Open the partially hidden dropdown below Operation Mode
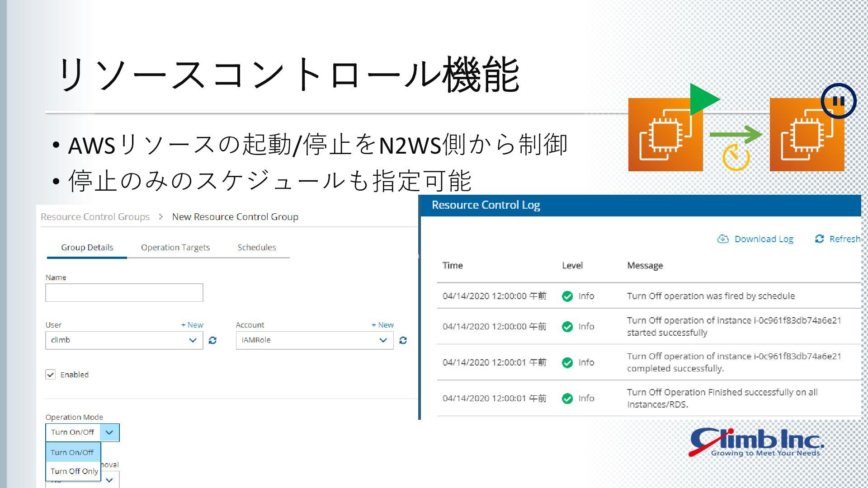 click(x=109, y=479)
